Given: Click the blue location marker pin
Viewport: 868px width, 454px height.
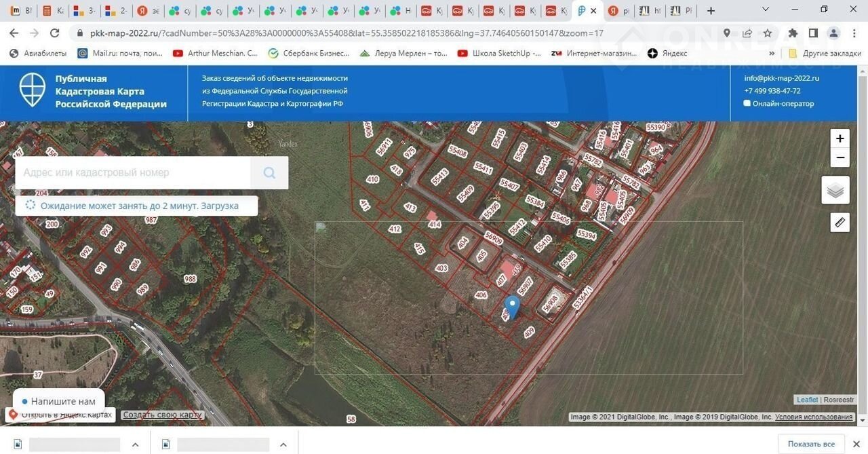Looking at the screenshot, I should pyautogui.click(x=513, y=307).
